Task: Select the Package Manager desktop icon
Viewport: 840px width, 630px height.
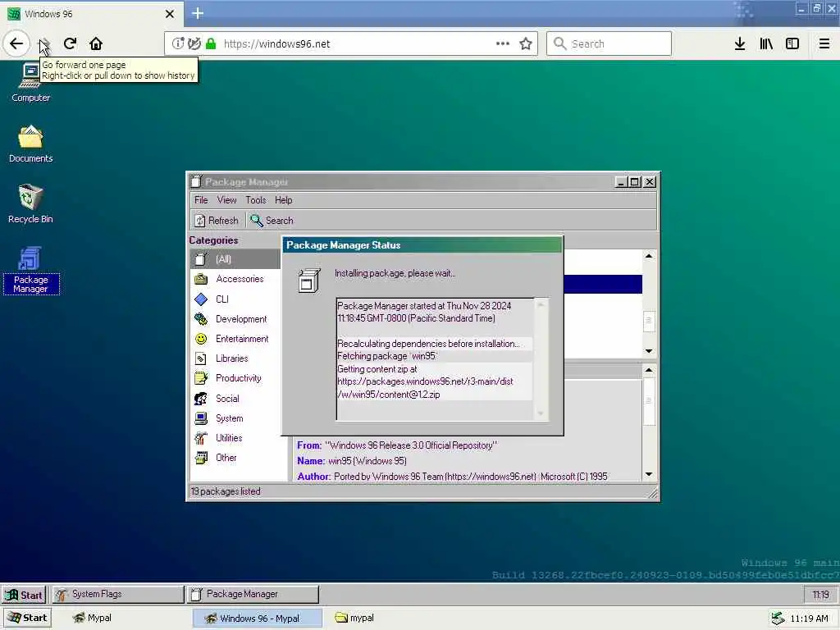Action: [30, 271]
